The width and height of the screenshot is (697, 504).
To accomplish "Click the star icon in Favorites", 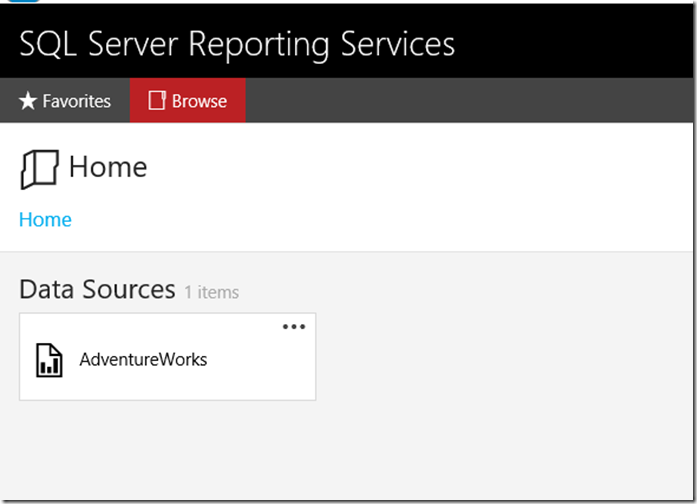I will [28, 101].
